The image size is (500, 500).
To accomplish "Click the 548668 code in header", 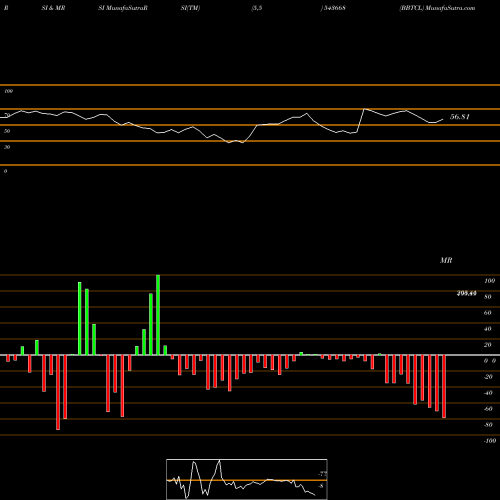I will 333,8.
